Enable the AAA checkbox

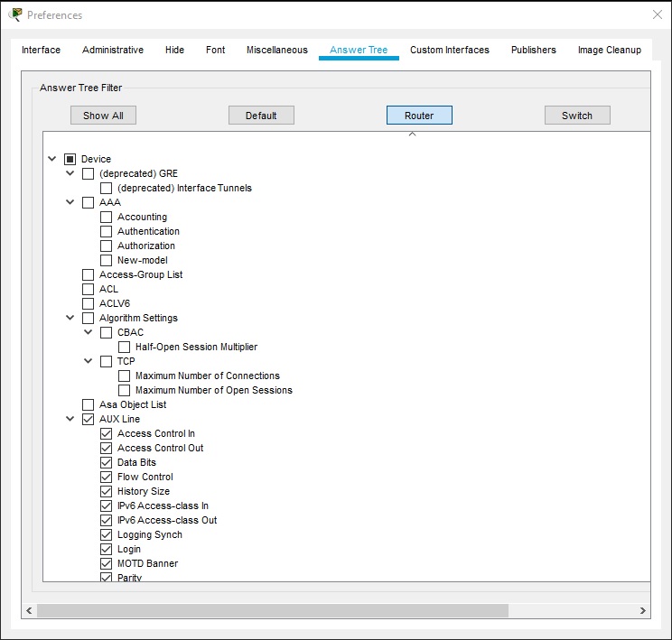click(88, 202)
